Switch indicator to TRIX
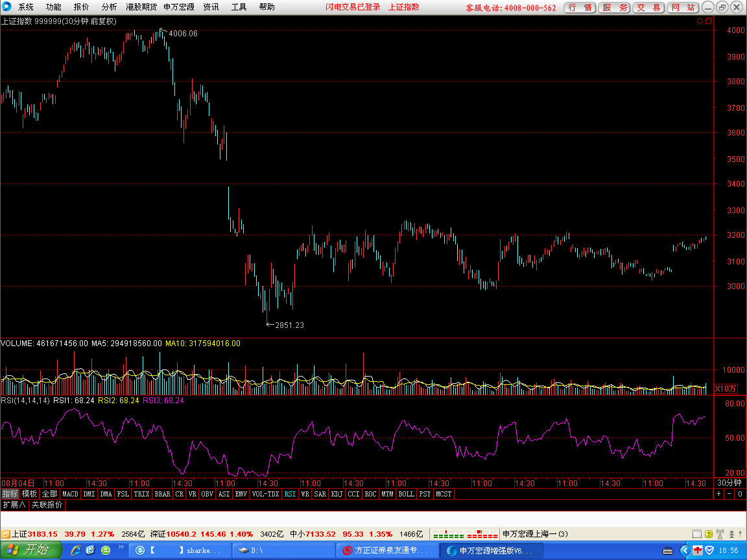Screen dimensions: 747x560 (x=141, y=494)
